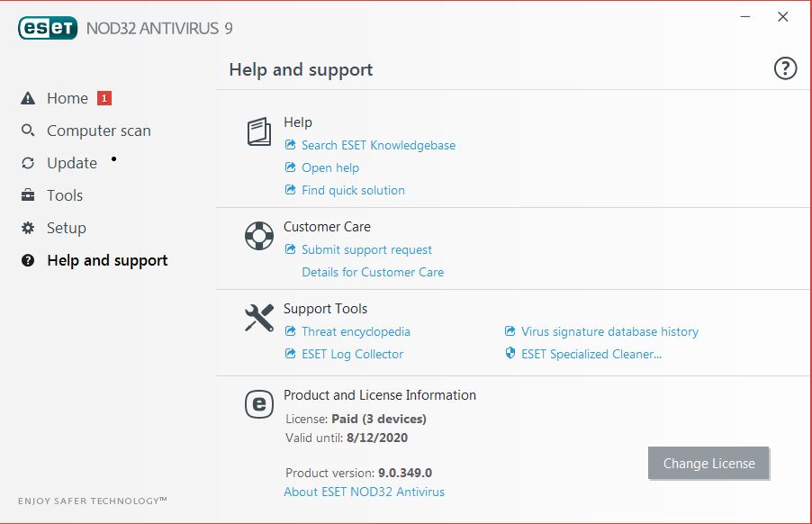Open the Home section
Screen dimensions: 812x524
68,98
